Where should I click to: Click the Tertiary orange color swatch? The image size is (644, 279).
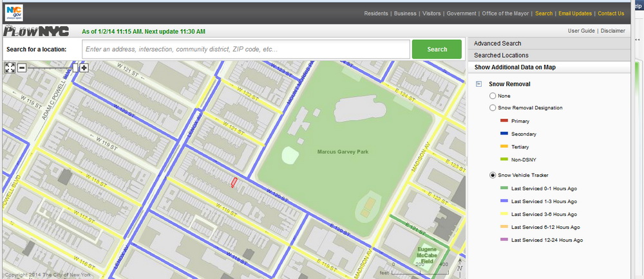point(504,147)
